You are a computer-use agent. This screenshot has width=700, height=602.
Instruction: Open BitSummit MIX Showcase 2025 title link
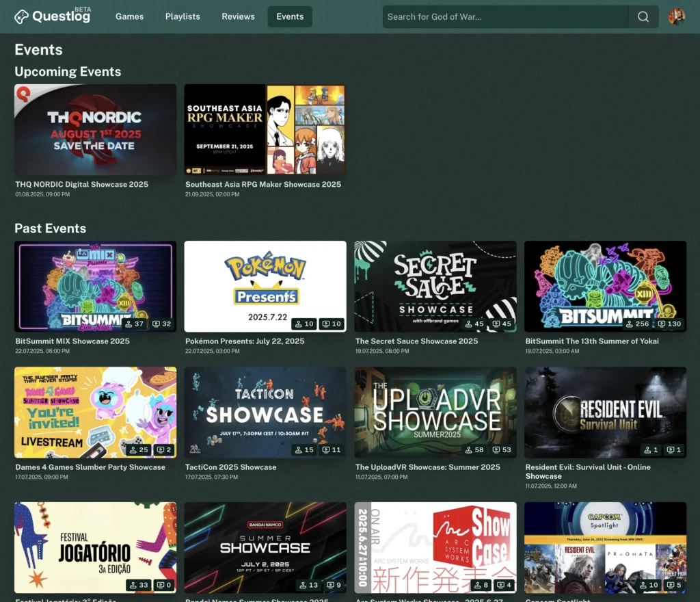72,341
